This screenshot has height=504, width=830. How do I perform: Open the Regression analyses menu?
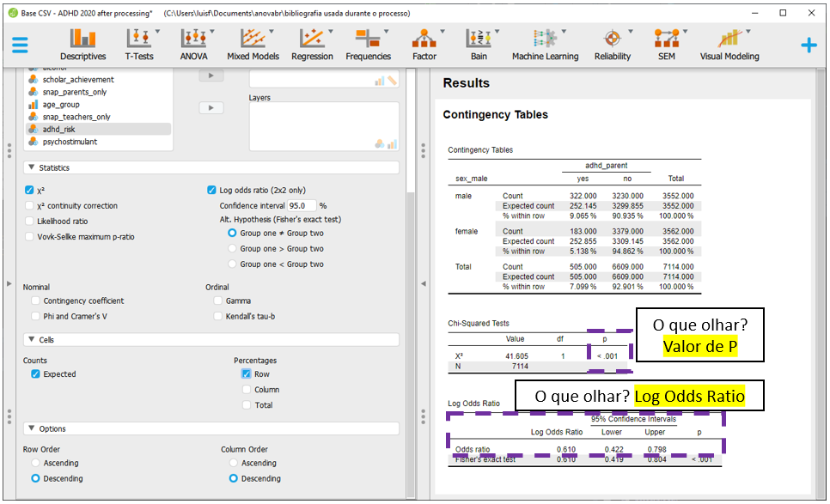(312, 45)
